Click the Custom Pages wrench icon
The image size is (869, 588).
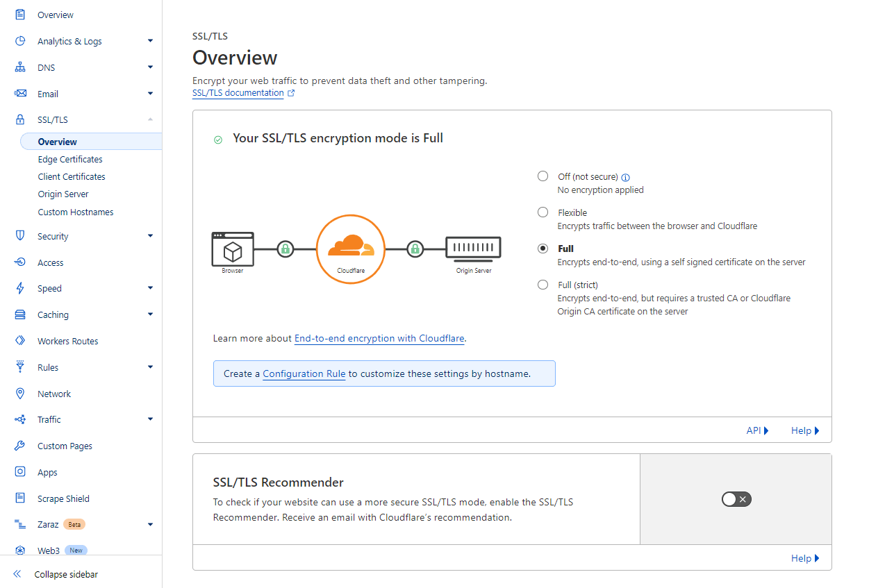coord(20,446)
